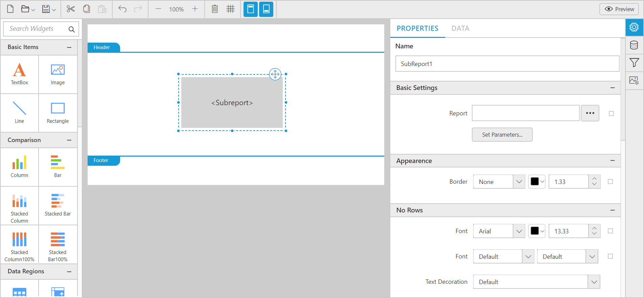Cut the selected item with scissors
This screenshot has width=644, height=298.
click(71, 9)
